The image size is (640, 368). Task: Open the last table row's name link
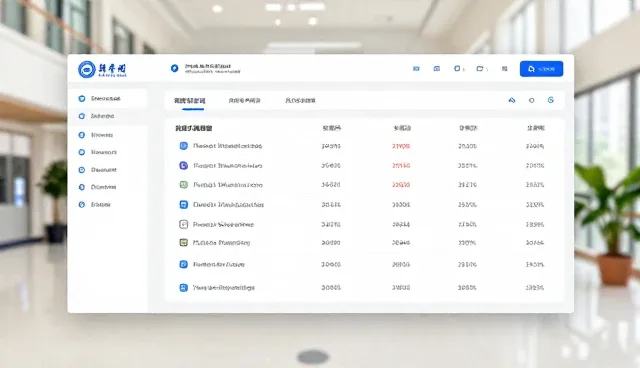pyautogui.click(x=224, y=288)
